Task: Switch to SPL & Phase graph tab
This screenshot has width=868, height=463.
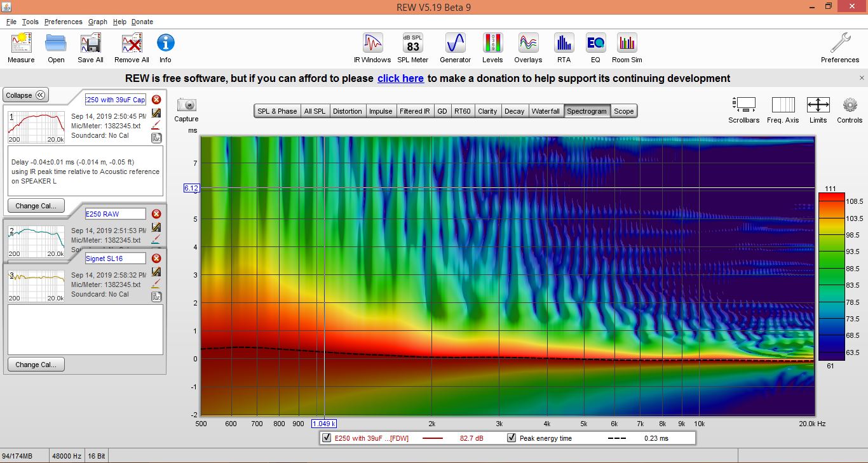Action: [277, 111]
